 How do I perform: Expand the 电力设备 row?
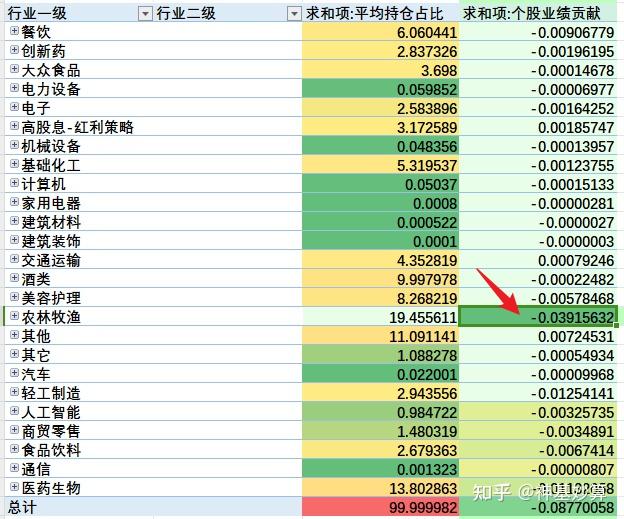14,88
